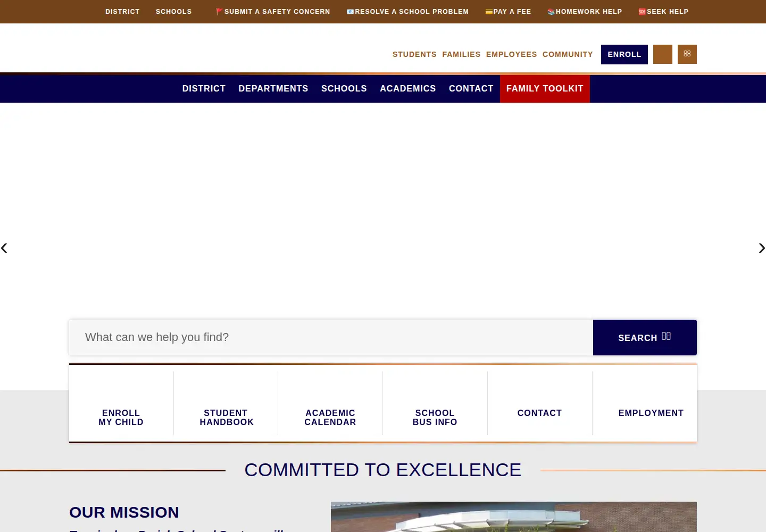
Task: Open Contact quick link tile
Action: tap(540, 403)
